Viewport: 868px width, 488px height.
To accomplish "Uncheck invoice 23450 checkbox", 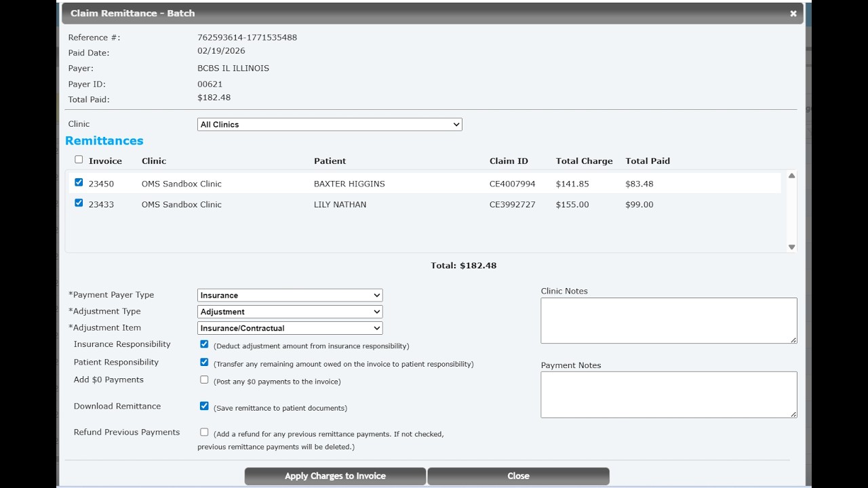I will (x=79, y=182).
